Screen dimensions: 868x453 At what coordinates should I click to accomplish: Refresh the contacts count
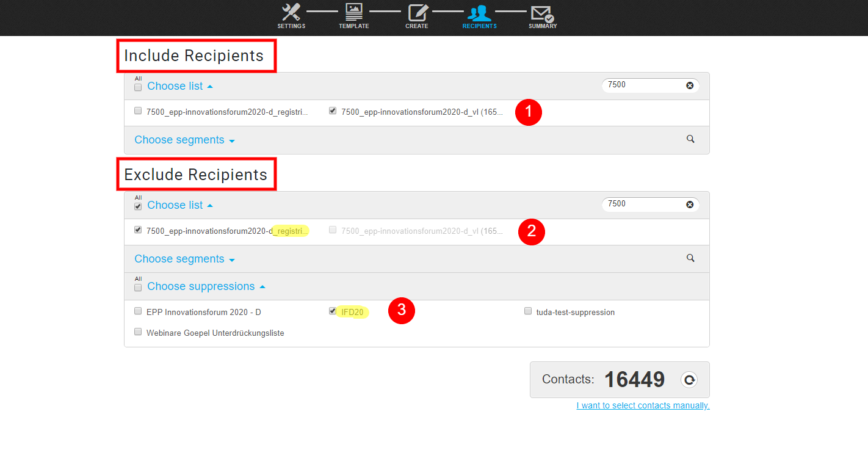[x=689, y=380]
